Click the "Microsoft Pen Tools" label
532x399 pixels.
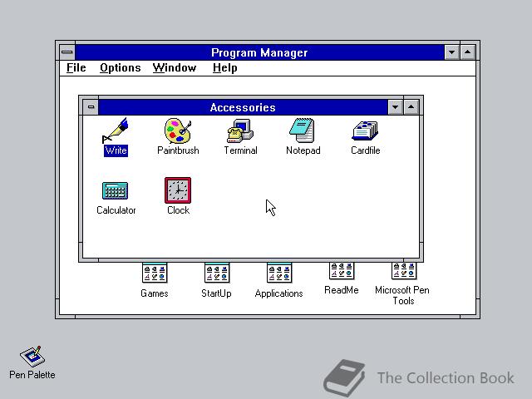click(402, 296)
